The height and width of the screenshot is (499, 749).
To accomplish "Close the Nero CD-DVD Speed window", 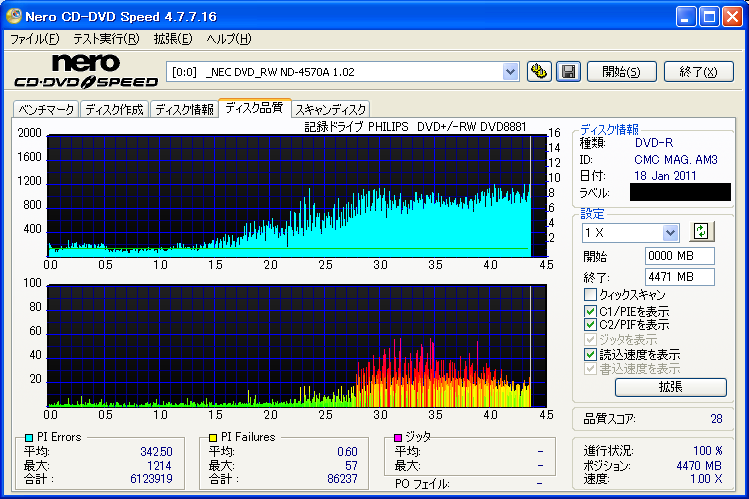I will coord(732,17).
